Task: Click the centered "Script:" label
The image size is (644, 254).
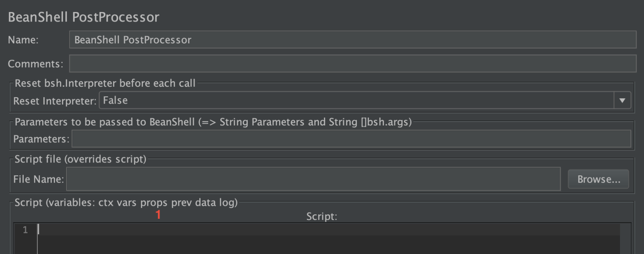Action: 322,217
